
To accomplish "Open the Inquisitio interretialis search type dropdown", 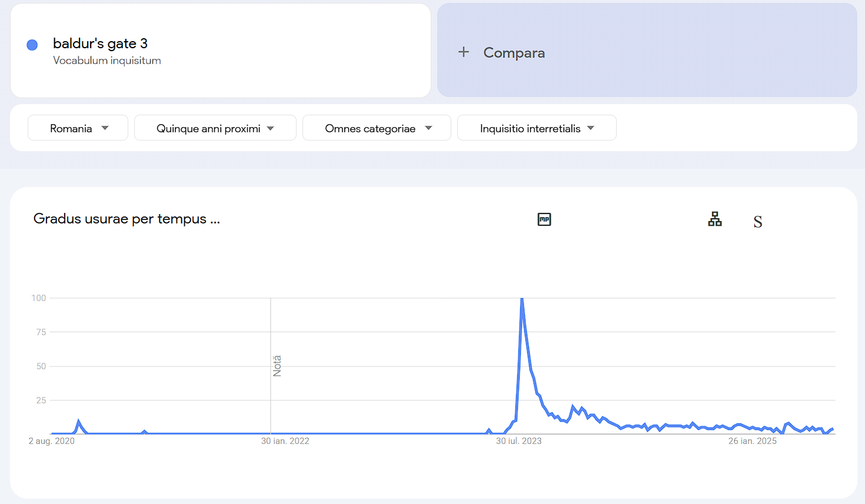I will click(536, 128).
